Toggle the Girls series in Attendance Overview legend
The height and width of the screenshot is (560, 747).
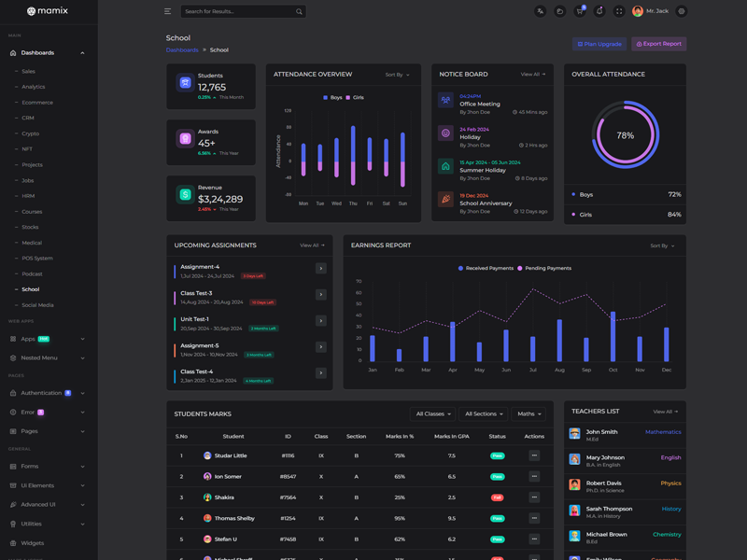coord(355,97)
